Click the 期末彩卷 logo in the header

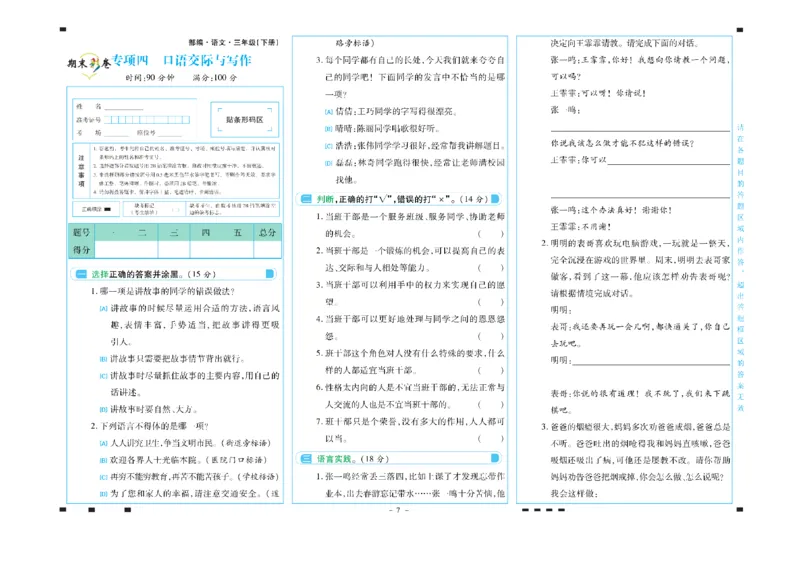pyautogui.click(x=88, y=64)
